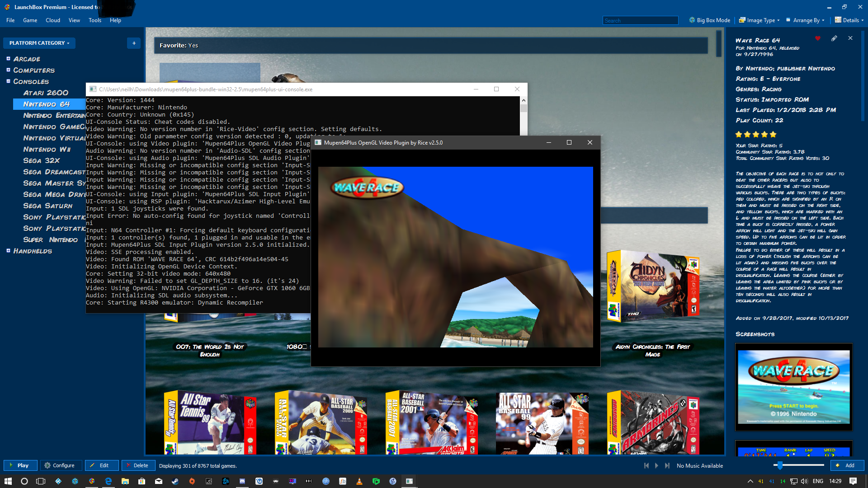Image resolution: width=868 pixels, height=488 pixels.
Task: Open the Help menu
Action: [115, 20]
